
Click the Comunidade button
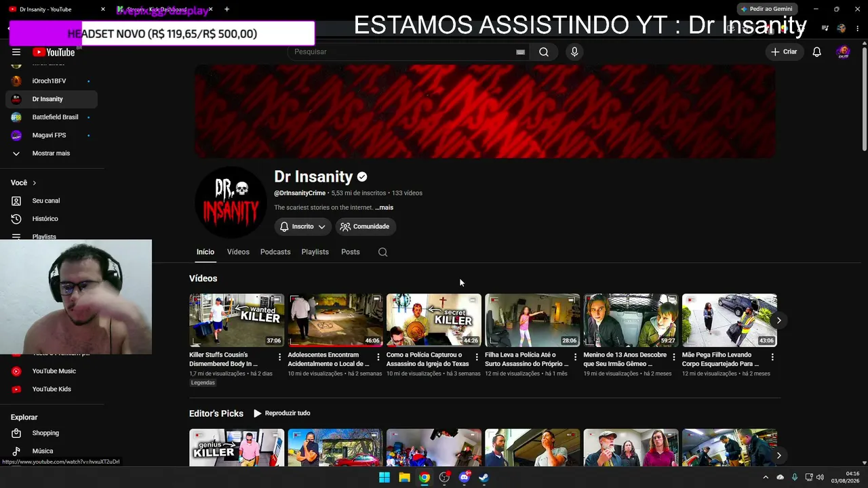tap(366, 226)
